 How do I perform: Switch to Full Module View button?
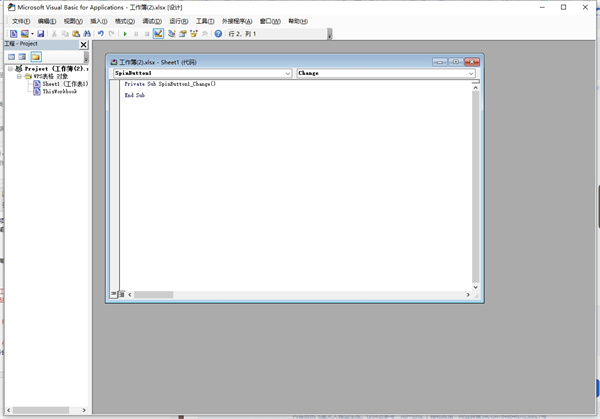pos(122,295)
